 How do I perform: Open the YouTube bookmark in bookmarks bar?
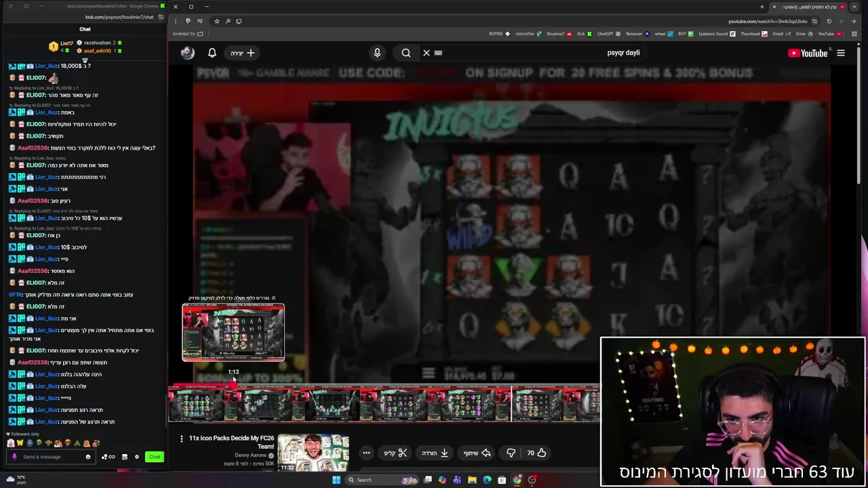tap(829, 34)
